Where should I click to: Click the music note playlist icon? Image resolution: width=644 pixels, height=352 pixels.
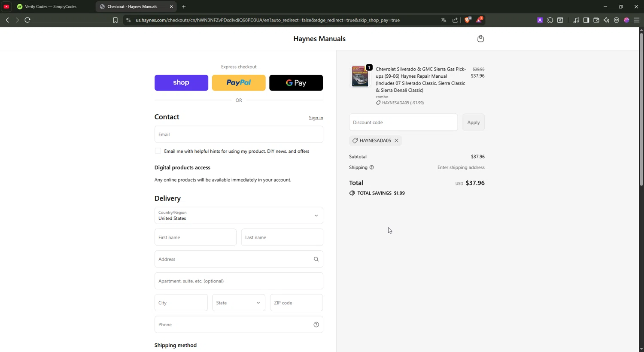tap(576, 20)
